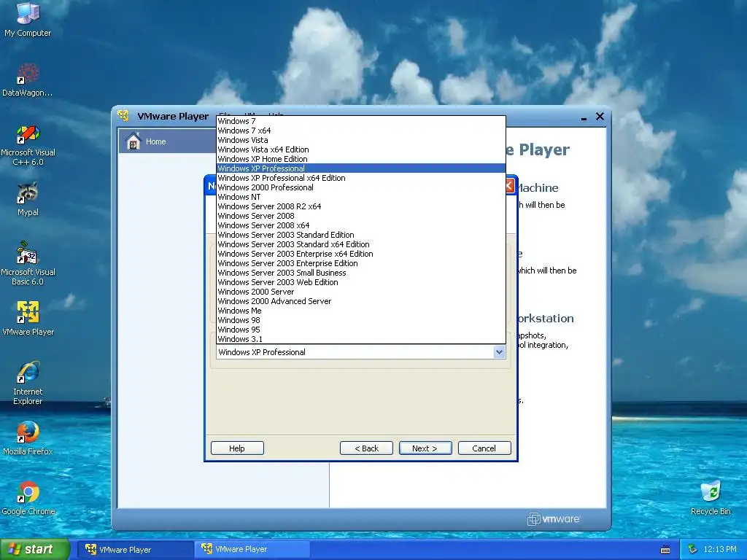Screen dimensions: 747x560
Task: Close the wizard with red X button
Action: point(509,186)
